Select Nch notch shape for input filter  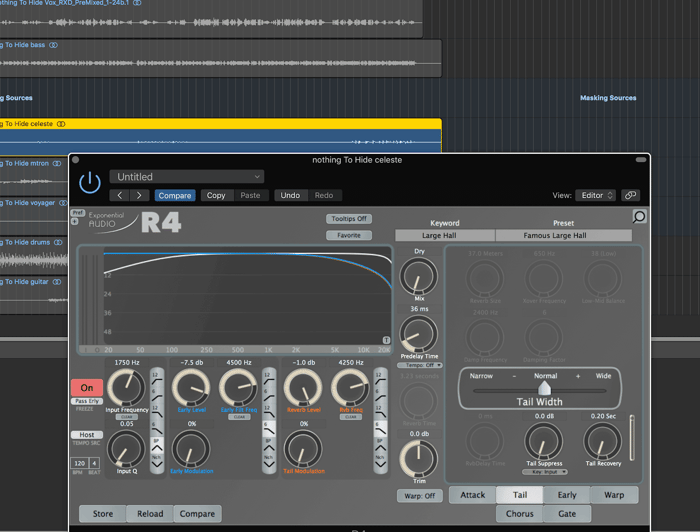tap(157, 462)
